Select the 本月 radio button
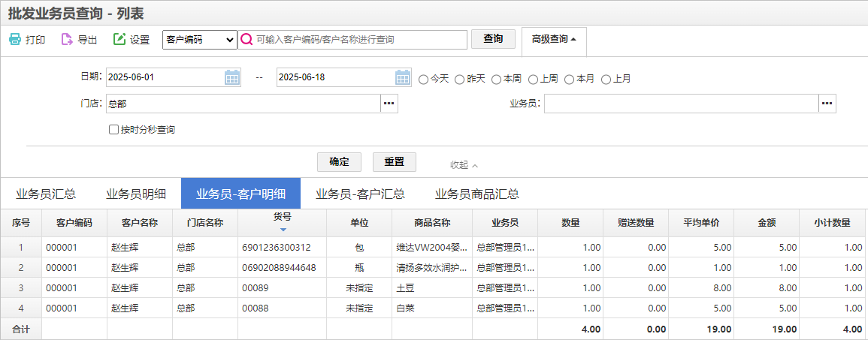The image size is (868, 340). [569, 79]
